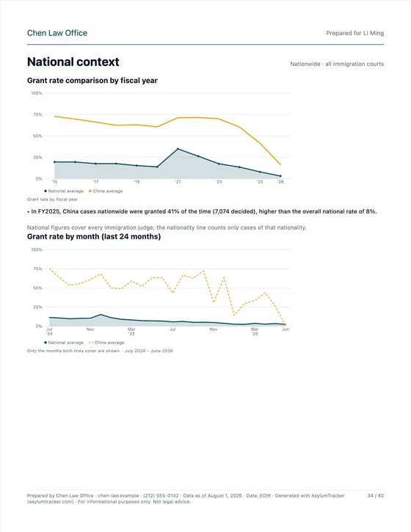The width and height of the screenshot is (411, 532).
Task: Click the '15 starting data point on national line
Action: 54,162
